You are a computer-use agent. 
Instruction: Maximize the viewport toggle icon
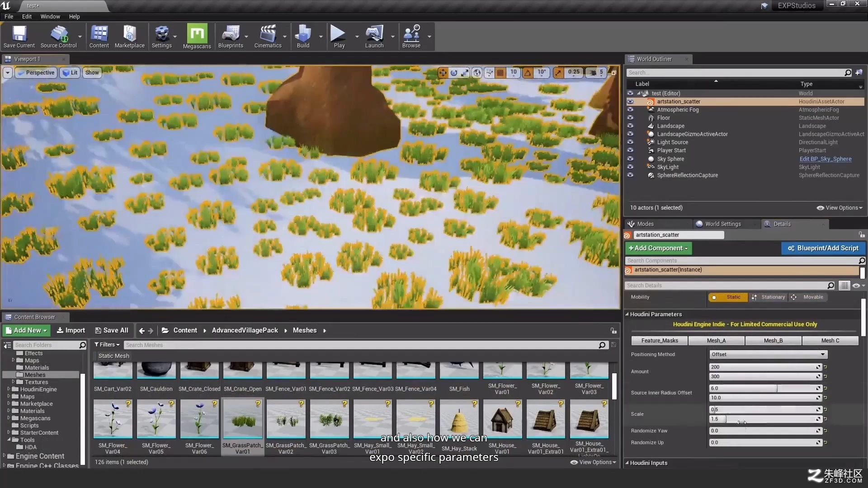[x=613, y=73]
